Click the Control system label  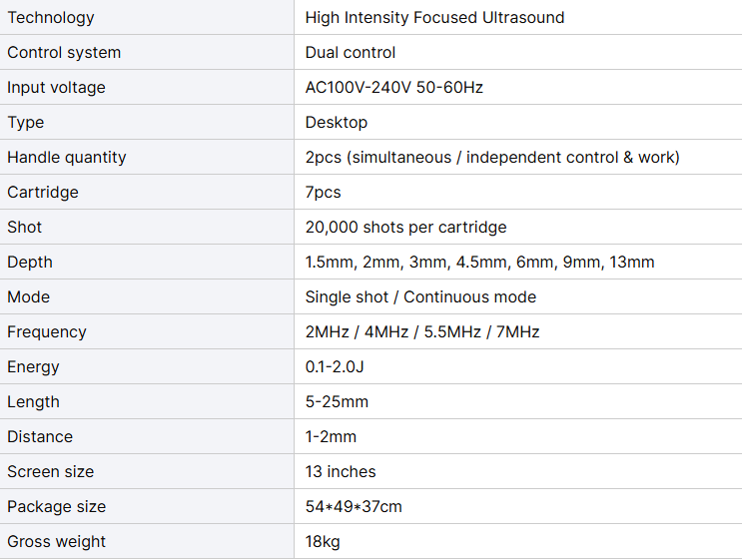tap(64, 52)
